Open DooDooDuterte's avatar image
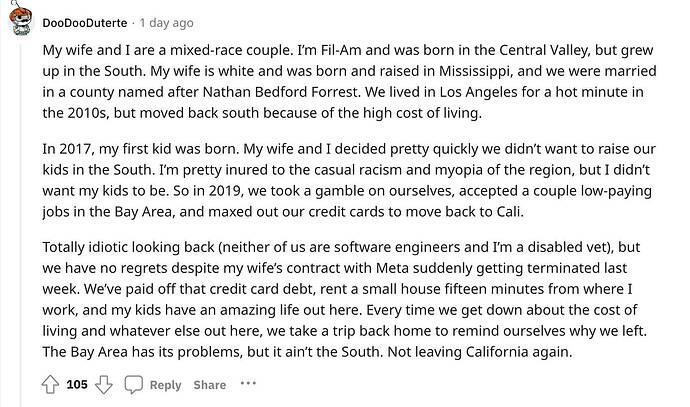690x407 pixels. click(20, 20)
